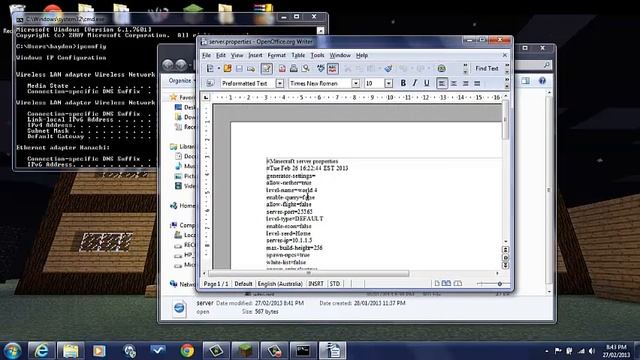
Task: Open Windows Media Player from taskbar
Action: [99, 351]
